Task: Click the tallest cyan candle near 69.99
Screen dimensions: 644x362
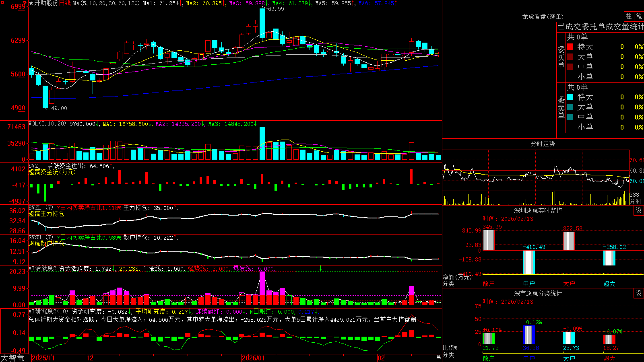Action: tap(262, 23)
